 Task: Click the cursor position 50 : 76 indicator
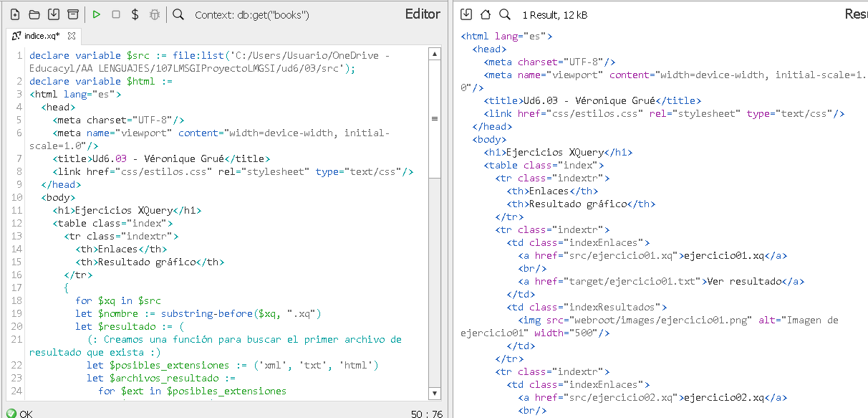tap(427, 414)
